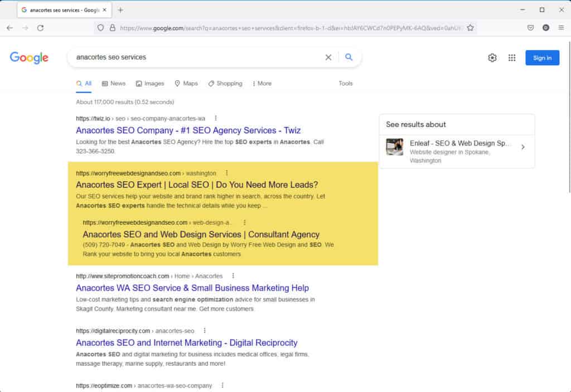571x392 pixels.
Task: Open Anacortes SEO and Web Design Services link
Action: [x=201, y=234]
